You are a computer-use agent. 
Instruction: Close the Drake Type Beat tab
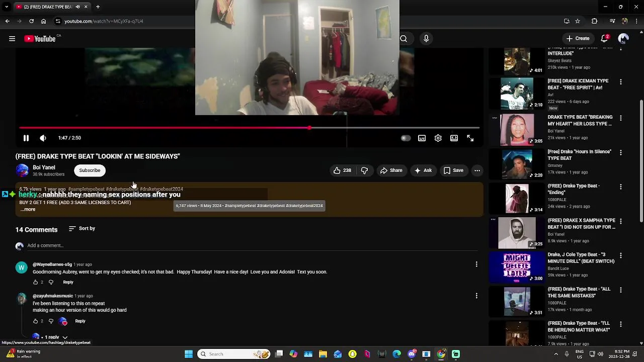[86, 7]
